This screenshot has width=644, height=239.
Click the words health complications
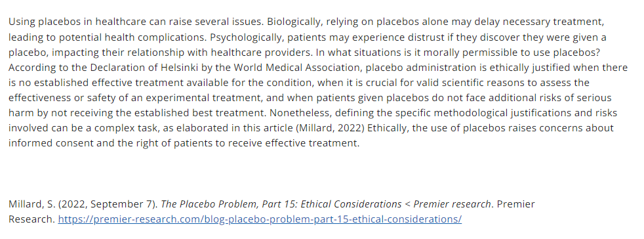coord(155,37)
